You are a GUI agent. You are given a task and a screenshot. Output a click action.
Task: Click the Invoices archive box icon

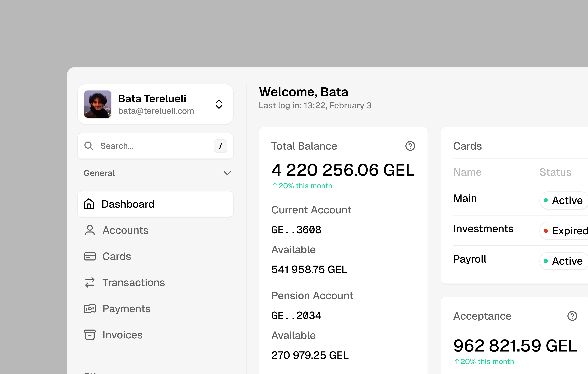(90, 335)
